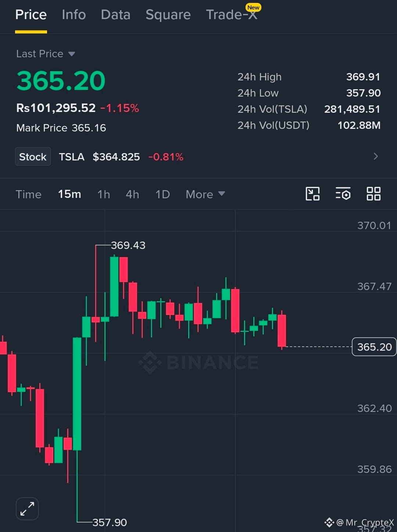Expand the More timeframes dropdown

[x=205, y=194]
